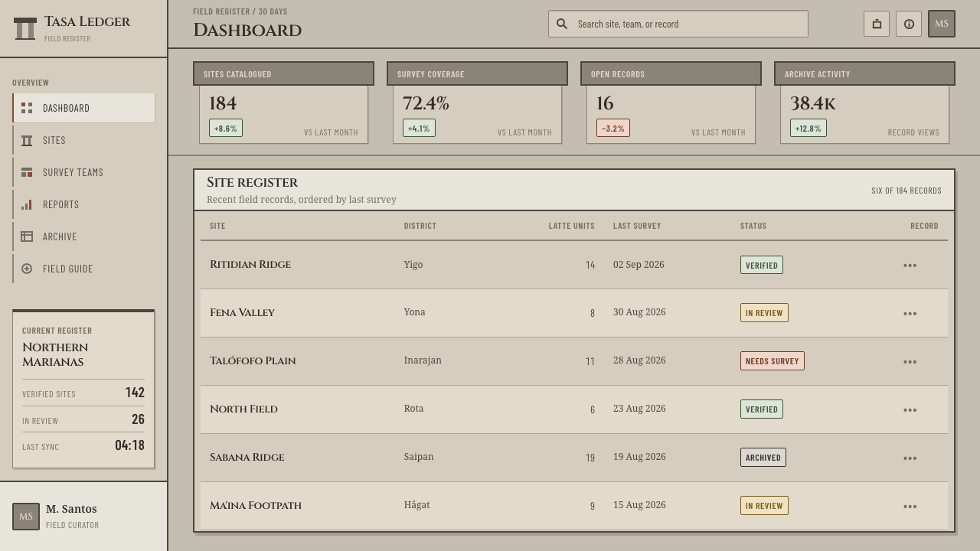Click the Reports bar chart icon
This screenshot has width=980, height=551.
pyautogui.click(x=27, y=204)
